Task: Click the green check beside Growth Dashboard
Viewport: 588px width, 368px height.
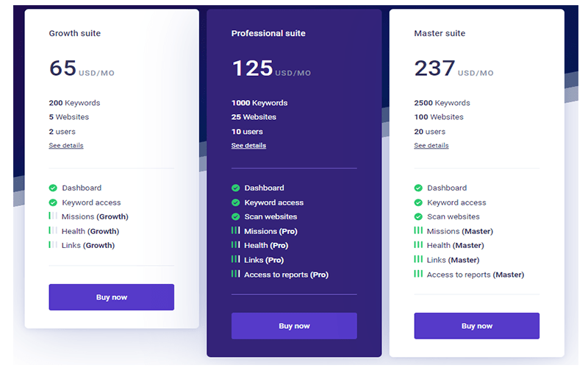Action: coord(53,188)
